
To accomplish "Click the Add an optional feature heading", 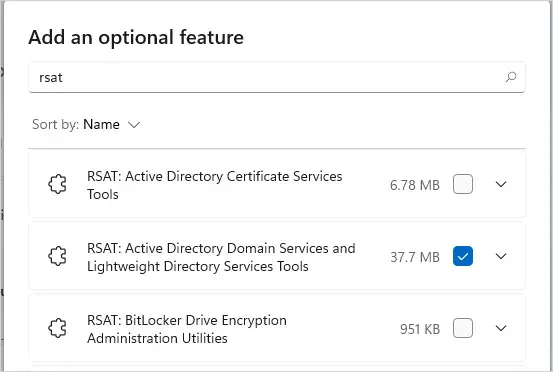I will [x=136, y=37].
